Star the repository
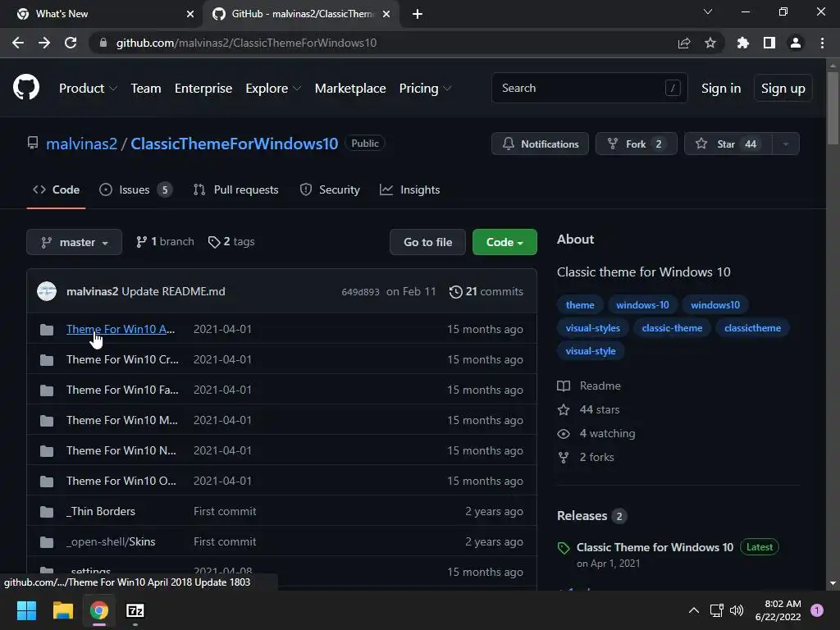This screenshot has width=840, height=630. coord(728,144)
